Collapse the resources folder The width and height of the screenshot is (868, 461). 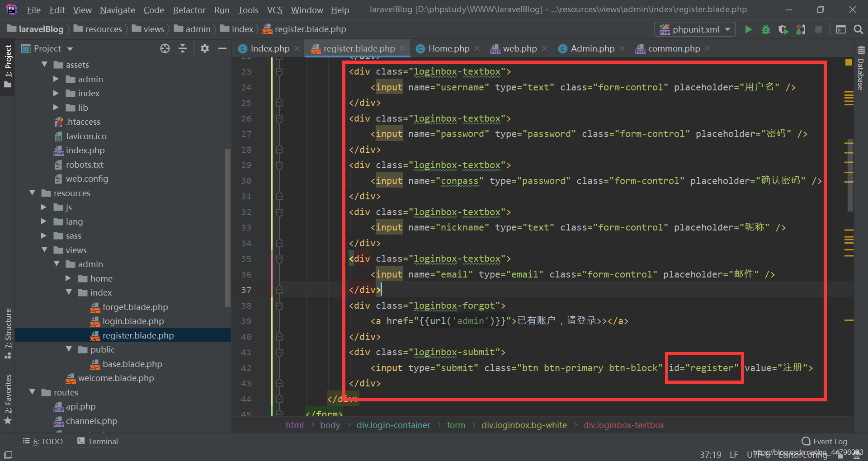click(32, 193)
